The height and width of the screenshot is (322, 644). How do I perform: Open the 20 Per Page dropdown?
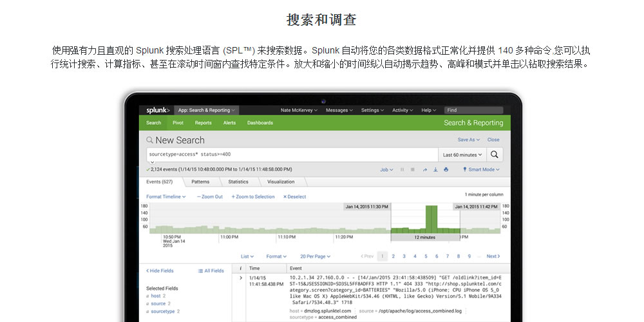[315, 256]
